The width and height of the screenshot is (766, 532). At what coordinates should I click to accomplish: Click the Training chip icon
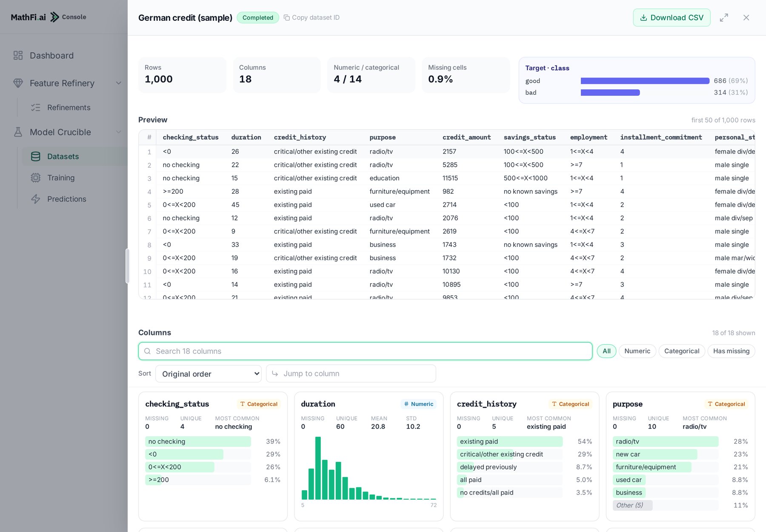point(36,177)
